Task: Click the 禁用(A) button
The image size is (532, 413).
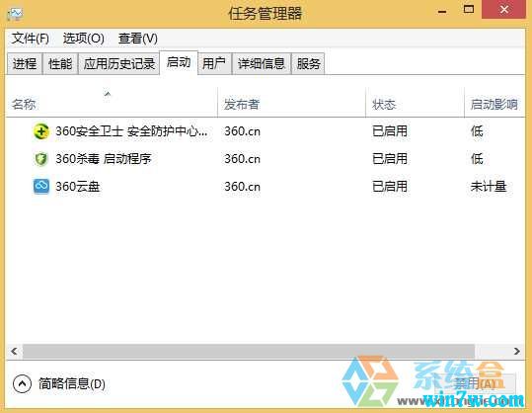Action: pos(475,383)
